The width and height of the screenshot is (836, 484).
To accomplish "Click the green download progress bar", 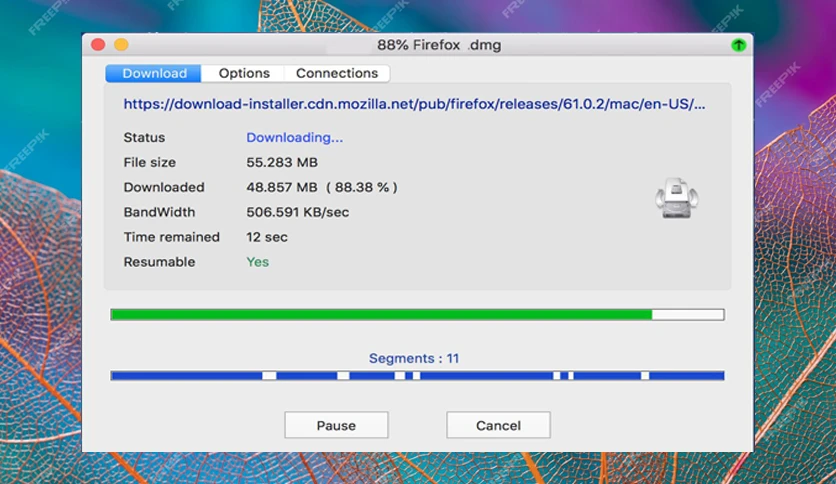I will coord(417,314).
